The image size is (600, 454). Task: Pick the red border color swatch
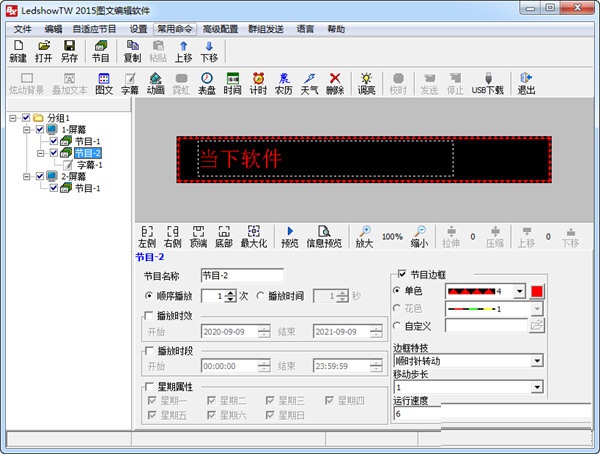pyautogui.click(x=537, y=292)
